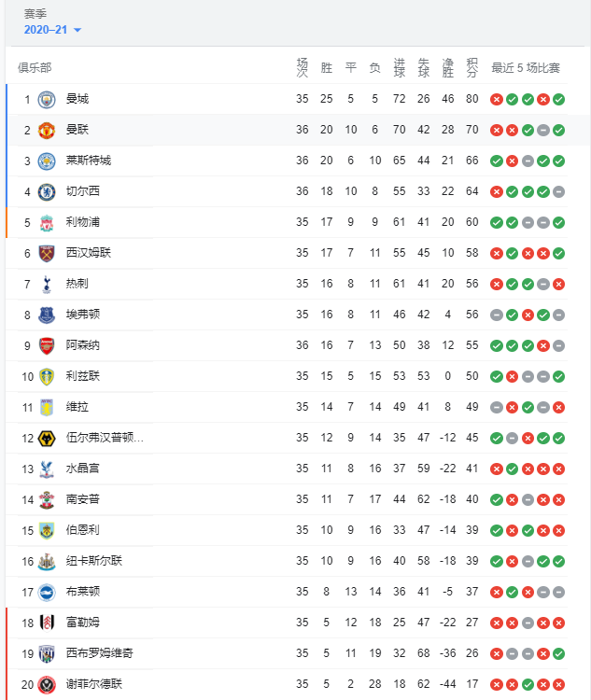Image resolution: width=591 pixels, height=700 pixels.
Task: Select the 谢菲尔德联 table row
Action: [287, 684]
